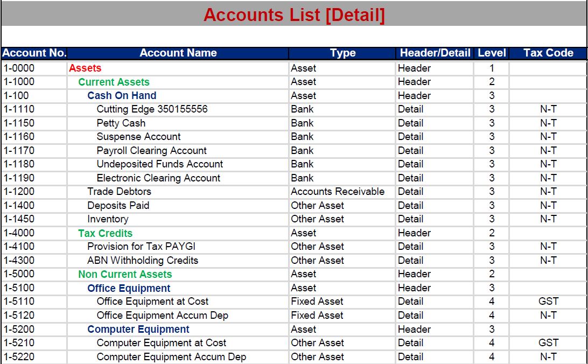Screen dimensions: 588x364
Task: Select Computer Equipment Accum Dep account
Action: point(171,356)
